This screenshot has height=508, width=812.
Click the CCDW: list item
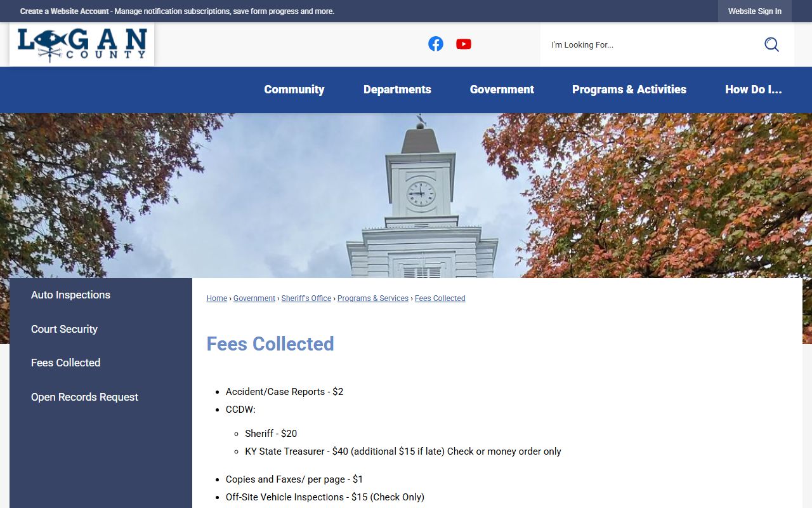(x=240, y=410)
